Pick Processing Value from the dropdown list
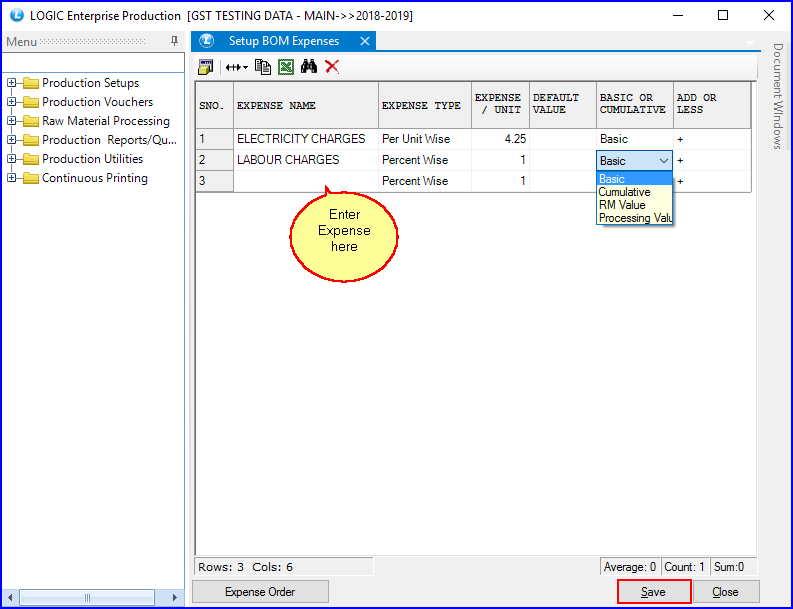This screenshot has height=609, width=793. (x=635, y=218)
